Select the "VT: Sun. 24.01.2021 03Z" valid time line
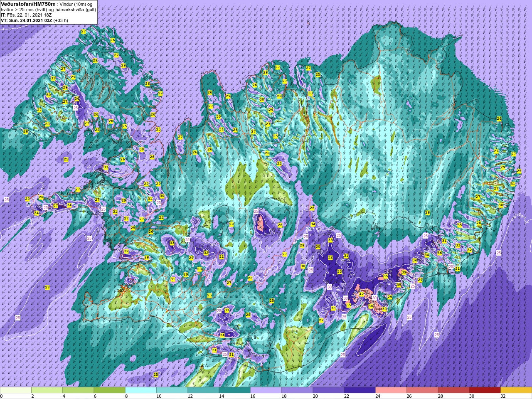The image size is (532, 399). (x=26, y=20)
